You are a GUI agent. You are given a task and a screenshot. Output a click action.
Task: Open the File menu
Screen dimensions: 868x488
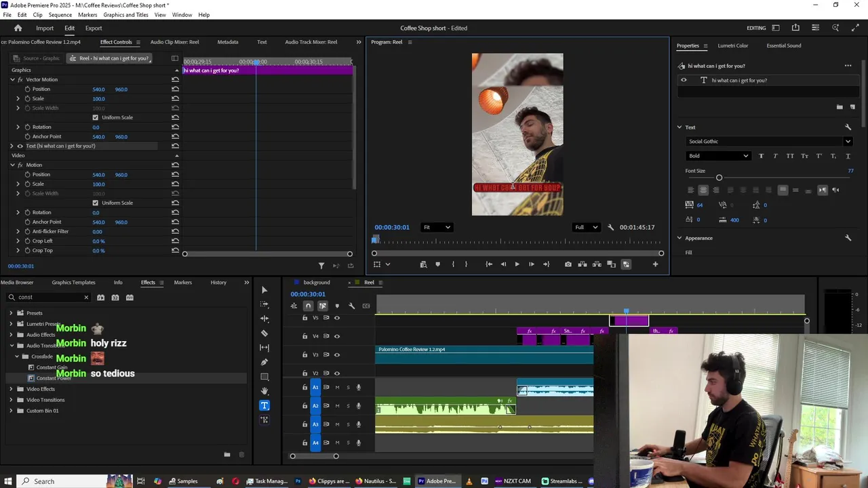click(7, 15)
